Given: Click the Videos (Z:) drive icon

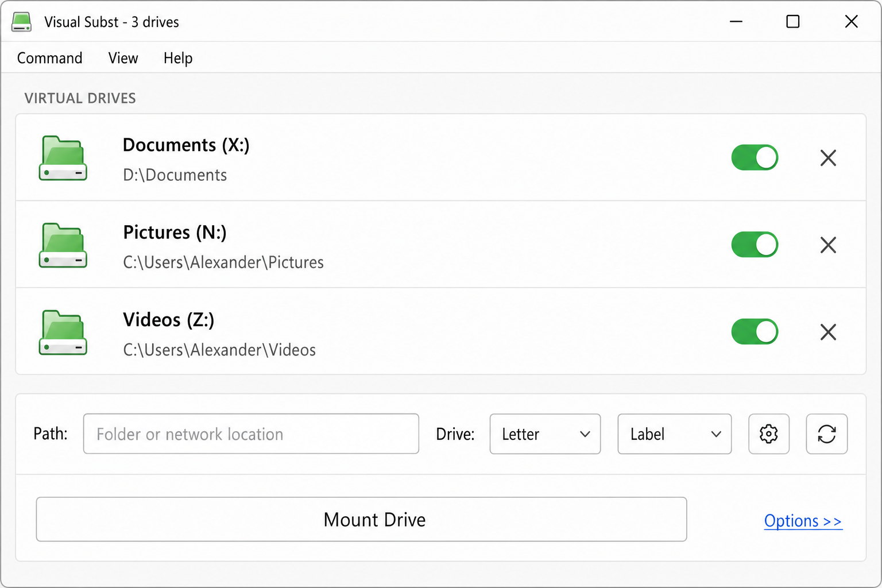Looking at the screenshot, I should (x=63, y=332).
